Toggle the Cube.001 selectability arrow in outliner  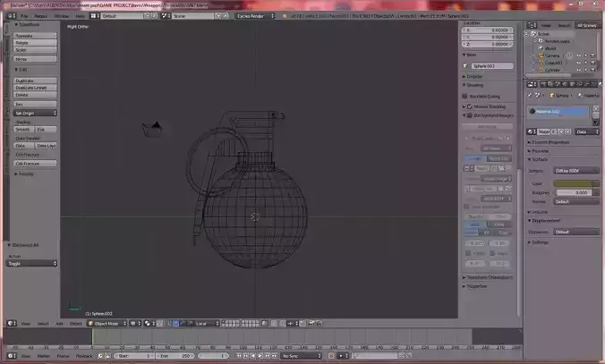585,63
